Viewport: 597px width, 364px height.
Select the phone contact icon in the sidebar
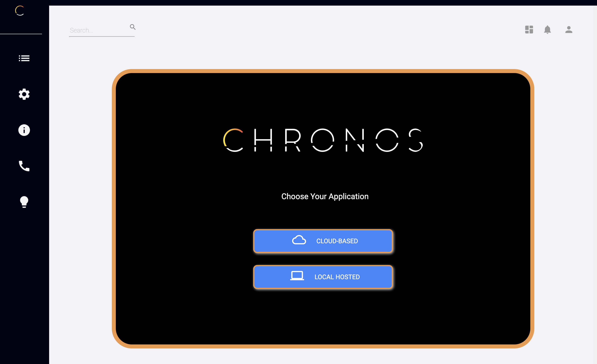click(x=24, y=166)
